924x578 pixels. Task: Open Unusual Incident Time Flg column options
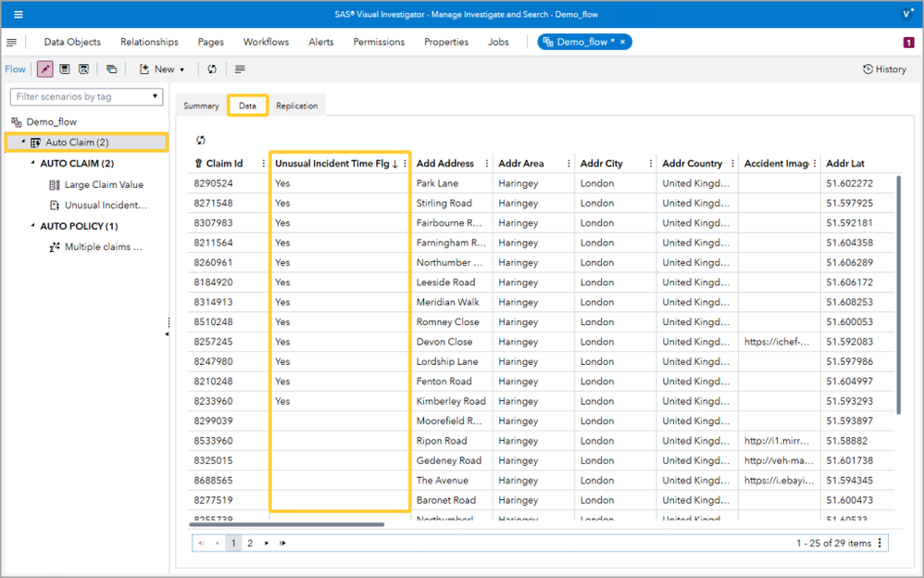pyautogui.click(x=405, y=163)
